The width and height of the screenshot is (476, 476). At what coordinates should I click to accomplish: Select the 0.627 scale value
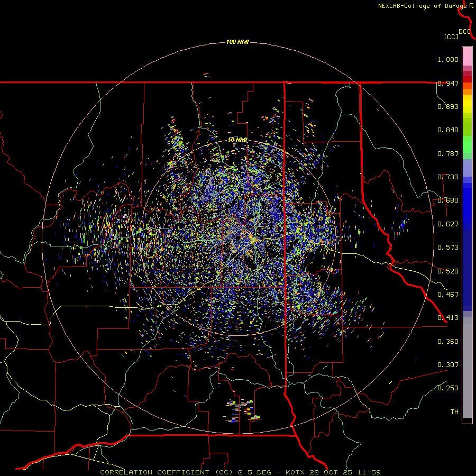(448, 224)
